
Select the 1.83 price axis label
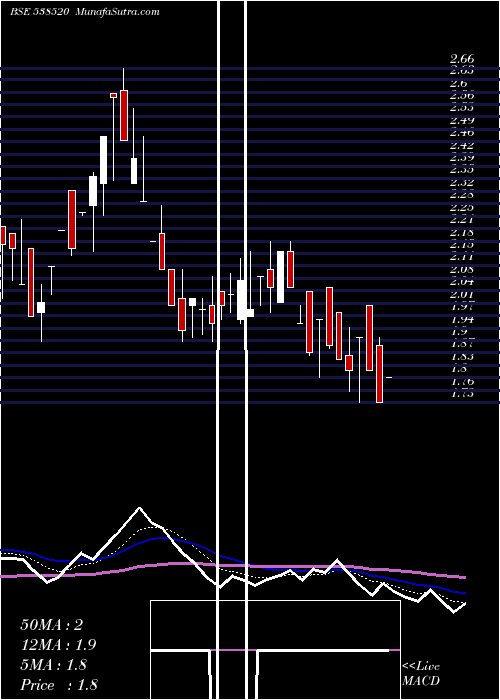pyautogui.click(x=462, y=357)
